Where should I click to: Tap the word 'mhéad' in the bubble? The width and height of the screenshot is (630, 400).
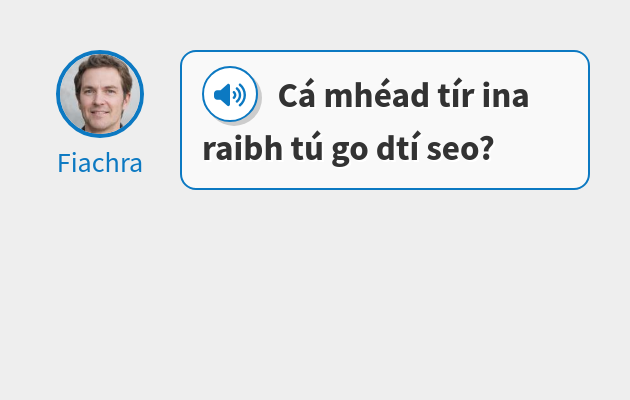coord(376,95)
